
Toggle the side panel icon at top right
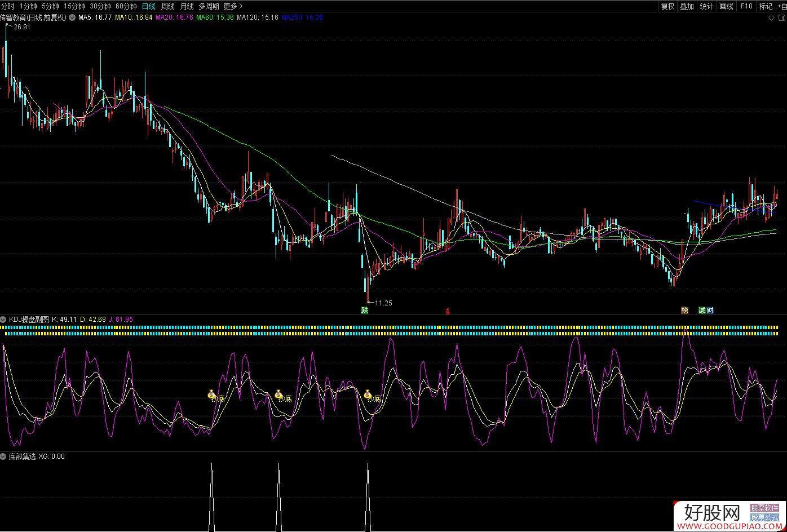pos(781,19)
